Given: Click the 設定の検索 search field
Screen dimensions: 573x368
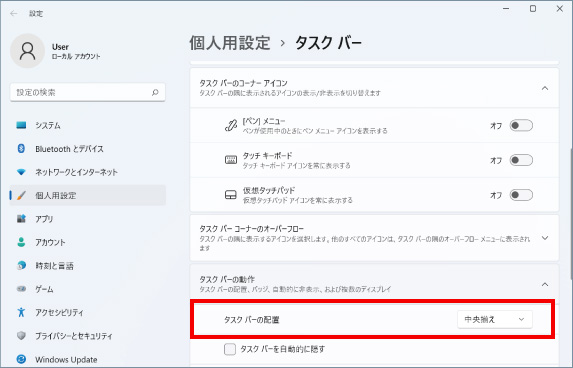Looking at the screenshot, I should click(x=88, y=92).
